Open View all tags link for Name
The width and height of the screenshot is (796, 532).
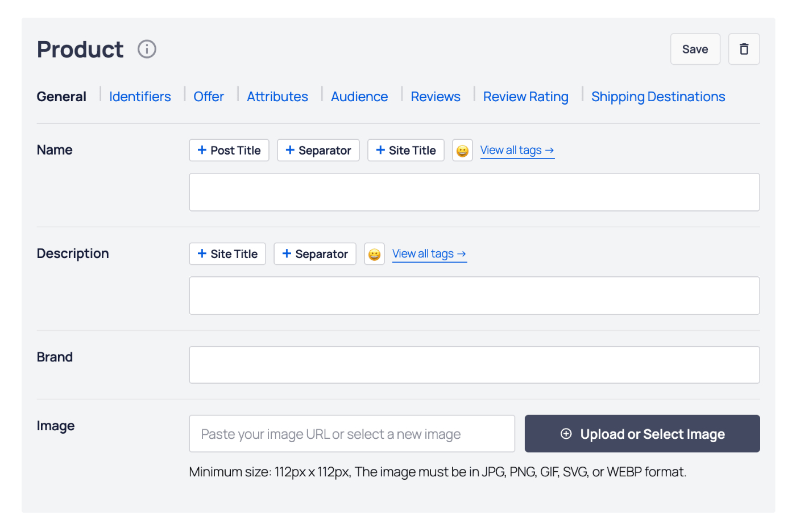pyautogui.click(x=517, y=150)
